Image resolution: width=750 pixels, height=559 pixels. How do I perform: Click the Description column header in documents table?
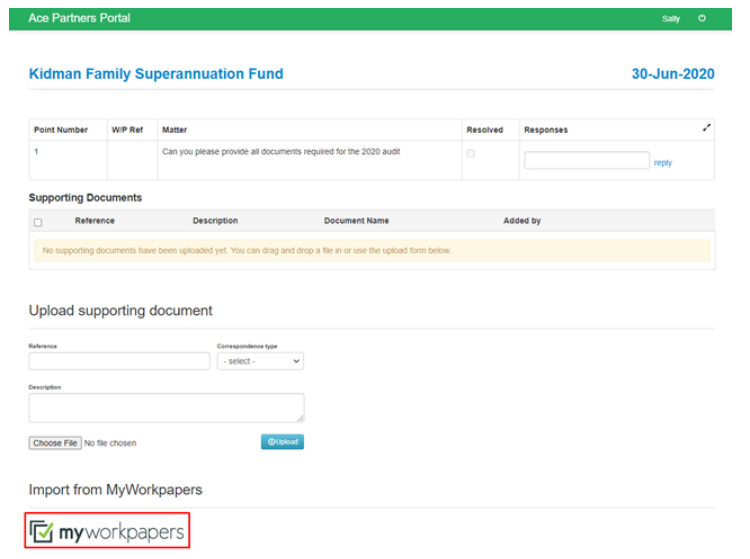click(x=215, y=221)
